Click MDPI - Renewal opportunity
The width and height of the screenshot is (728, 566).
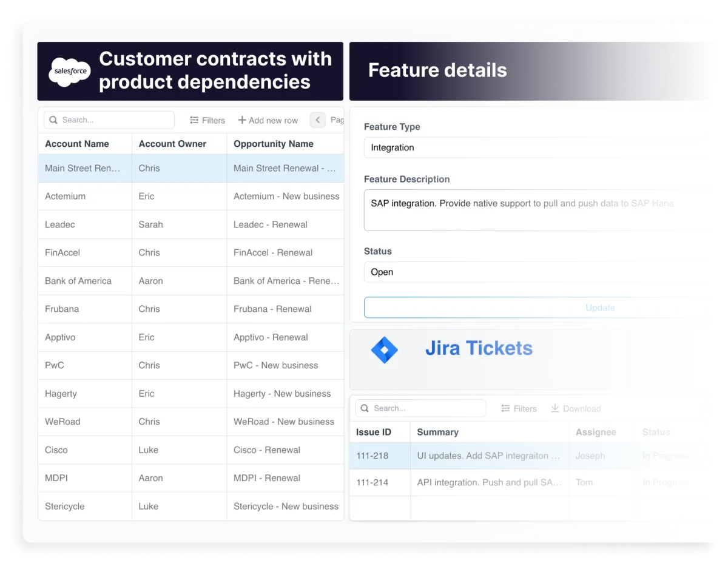coord(267,478)
